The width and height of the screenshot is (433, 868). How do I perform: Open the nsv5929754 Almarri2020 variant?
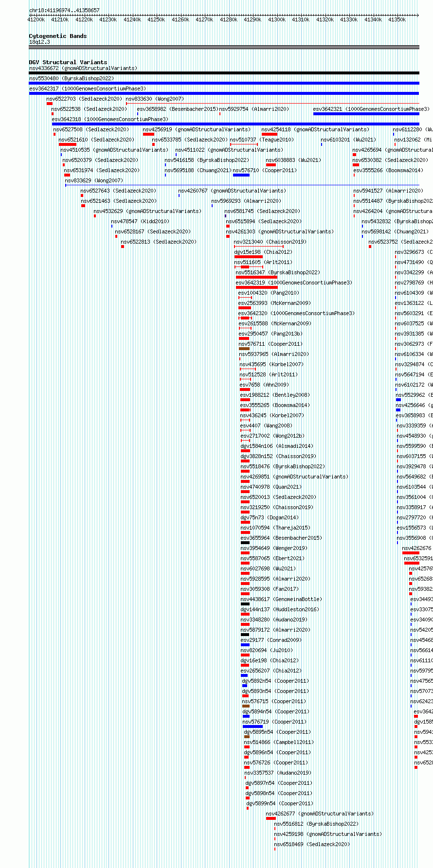pyautogui.click(x=254, y=109)
